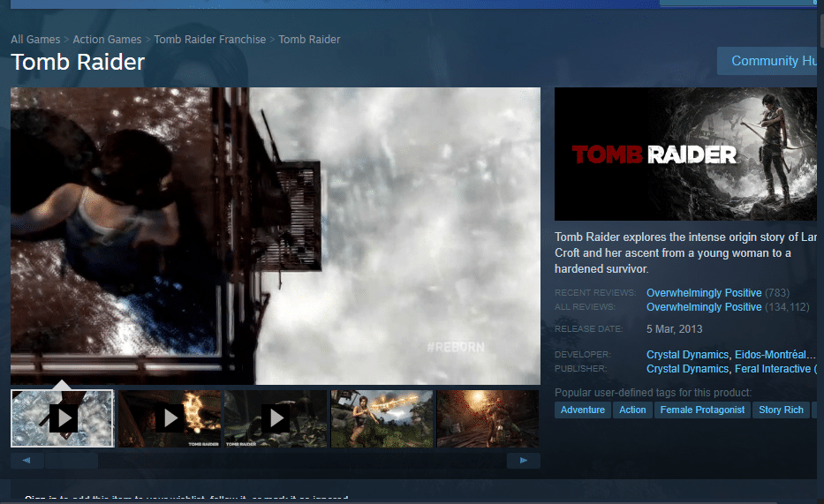Click the release date 5 Mar, 2013

674,329
